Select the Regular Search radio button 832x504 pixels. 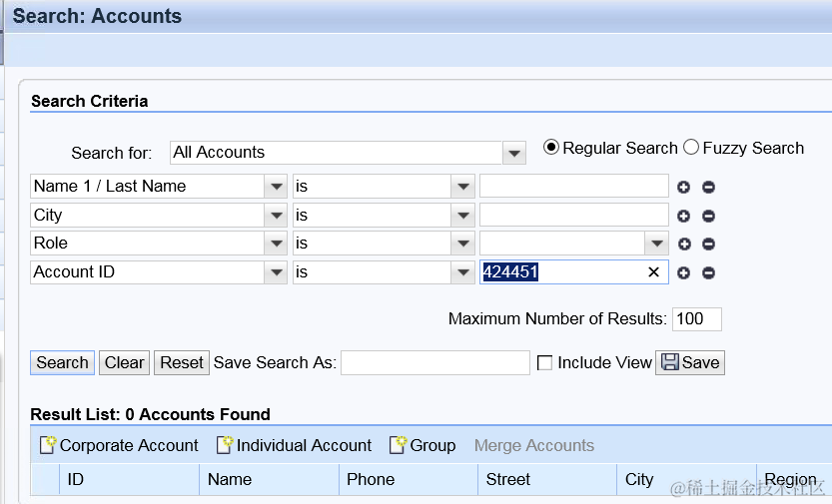click(x=550, y=147)
